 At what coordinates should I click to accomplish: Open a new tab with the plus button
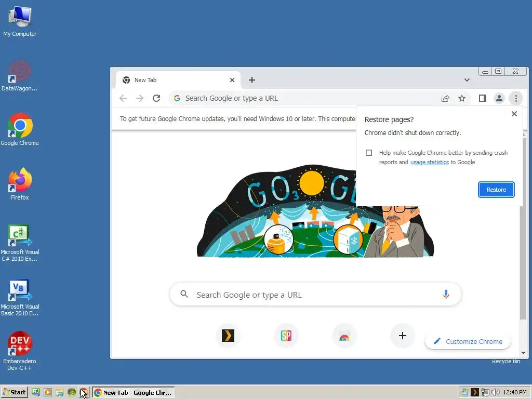[252, 80]
